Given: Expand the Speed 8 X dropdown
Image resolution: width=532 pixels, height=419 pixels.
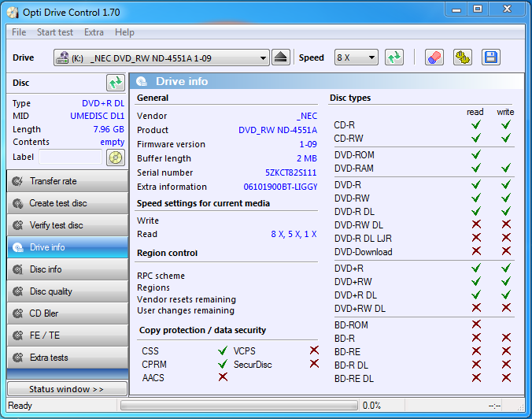Looking at the screenshot, I should click(x=357, y=57).
